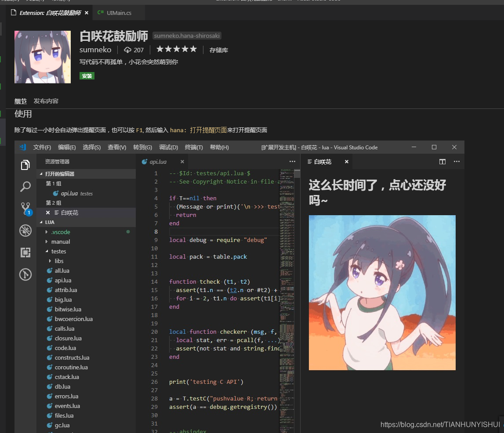Switch to the 细节 details tab
Viewport: 504px width, 433px height.
[x=21, y=101]
